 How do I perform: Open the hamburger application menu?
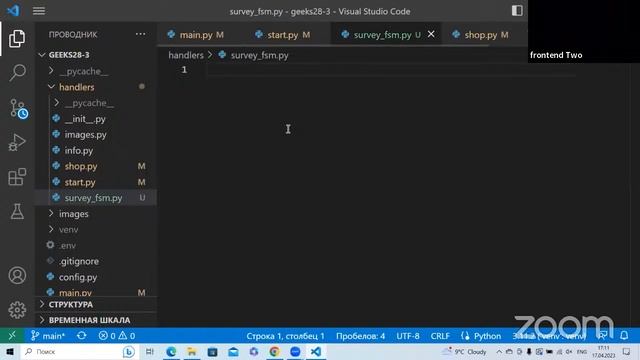(x=39, y=11)
